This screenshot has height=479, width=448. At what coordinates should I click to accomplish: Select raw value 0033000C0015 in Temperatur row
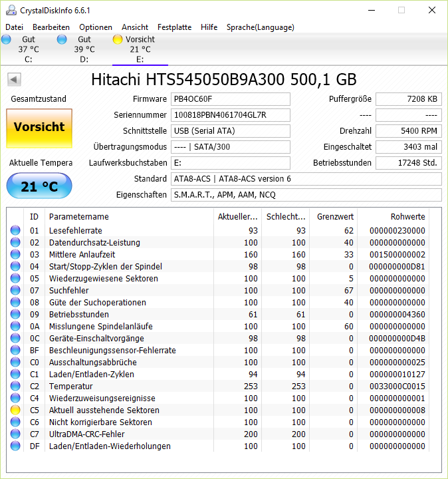[x=397, y=386]
